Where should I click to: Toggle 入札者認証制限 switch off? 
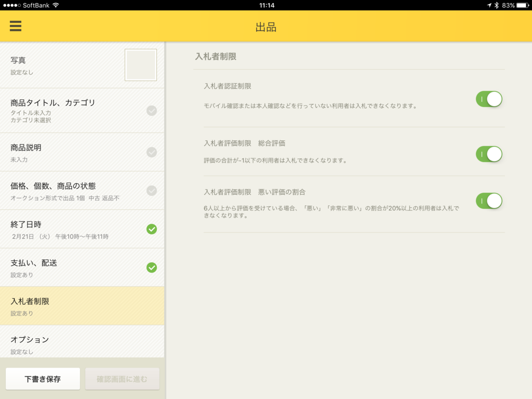coord(489,99)
